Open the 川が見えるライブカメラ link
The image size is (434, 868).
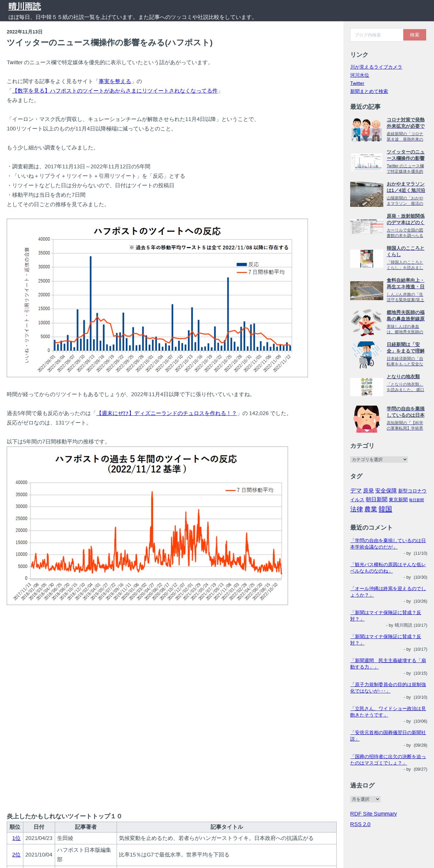[376, 67]
